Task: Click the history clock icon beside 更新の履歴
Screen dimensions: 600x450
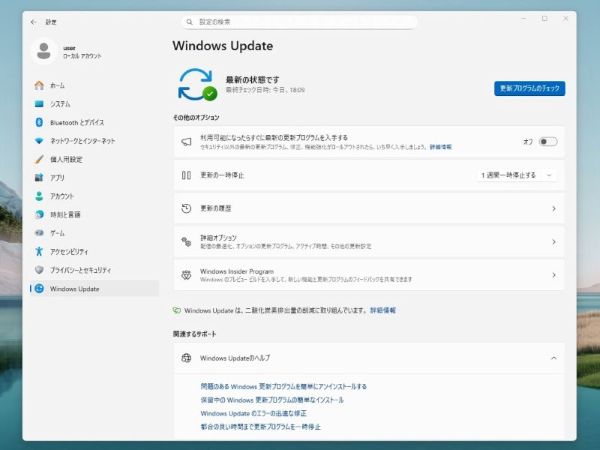Action: coord(186,209)
